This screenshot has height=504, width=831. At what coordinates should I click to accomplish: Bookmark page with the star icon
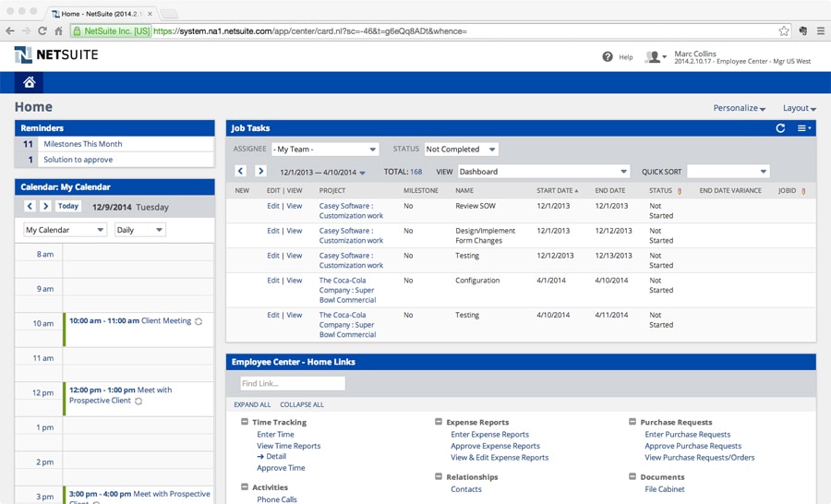[784, 30]
